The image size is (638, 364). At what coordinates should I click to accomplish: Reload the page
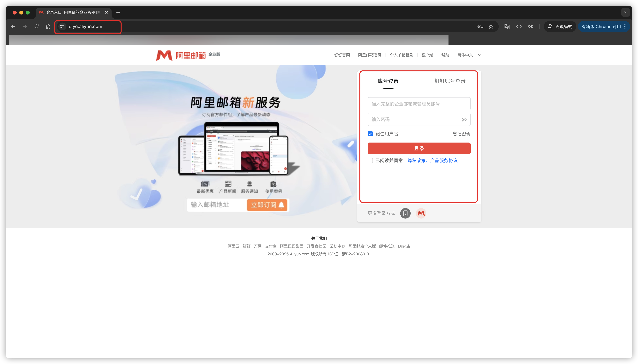37,26
